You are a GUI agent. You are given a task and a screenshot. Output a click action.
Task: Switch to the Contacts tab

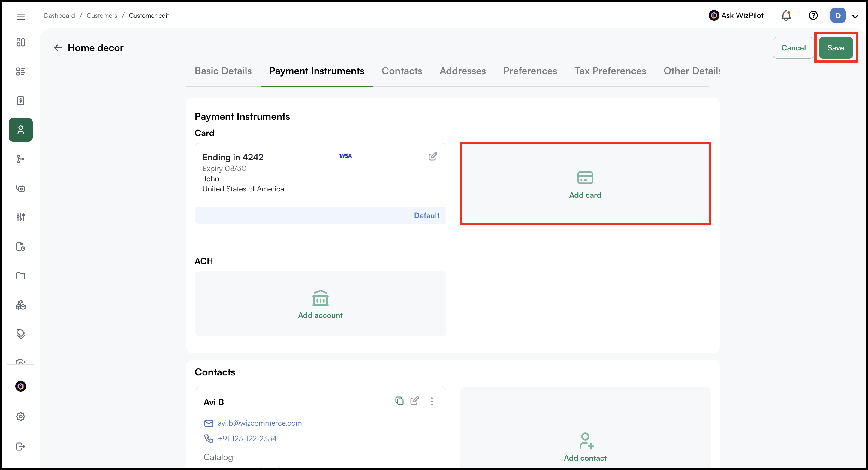point(402,71)
